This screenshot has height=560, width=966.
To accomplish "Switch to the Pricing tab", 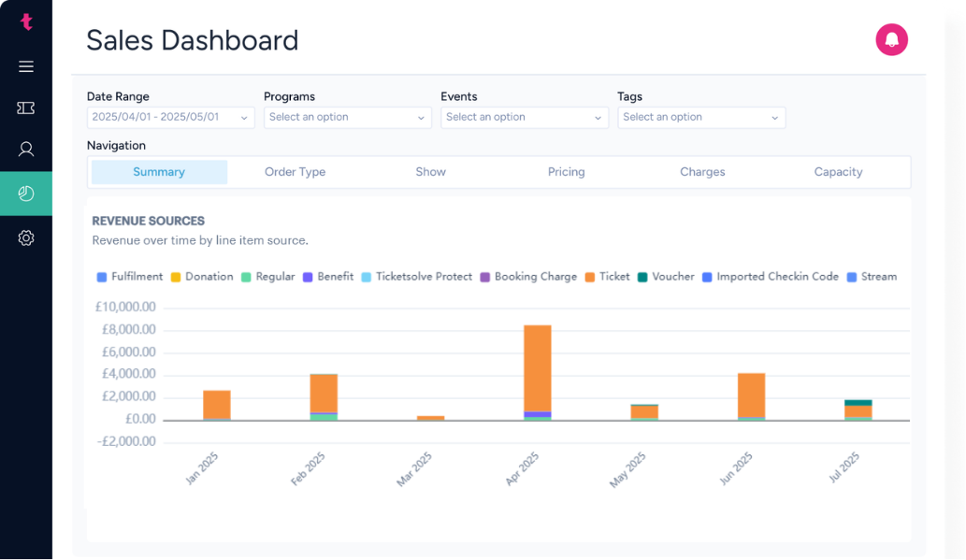I will [x=566, y=172].
